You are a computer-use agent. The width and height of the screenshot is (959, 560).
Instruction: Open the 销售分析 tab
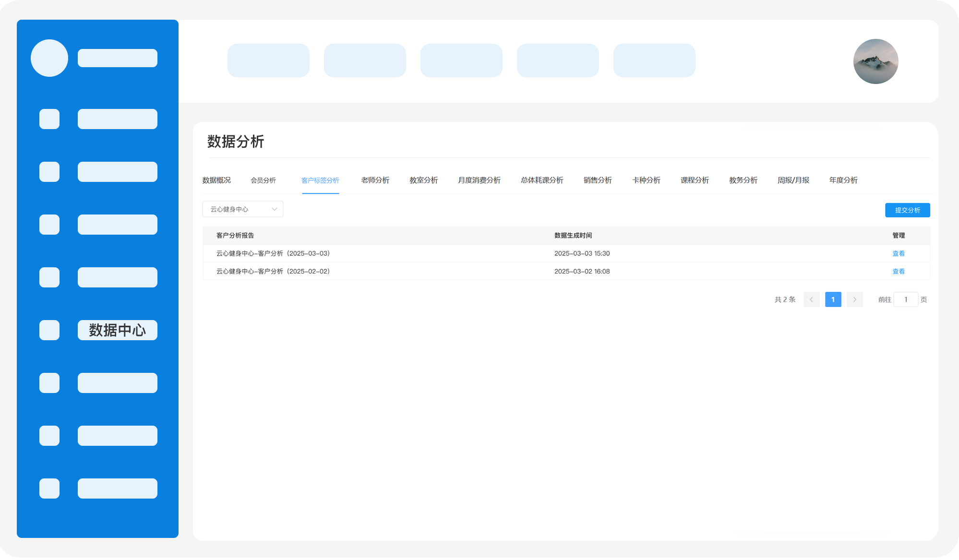598,180
